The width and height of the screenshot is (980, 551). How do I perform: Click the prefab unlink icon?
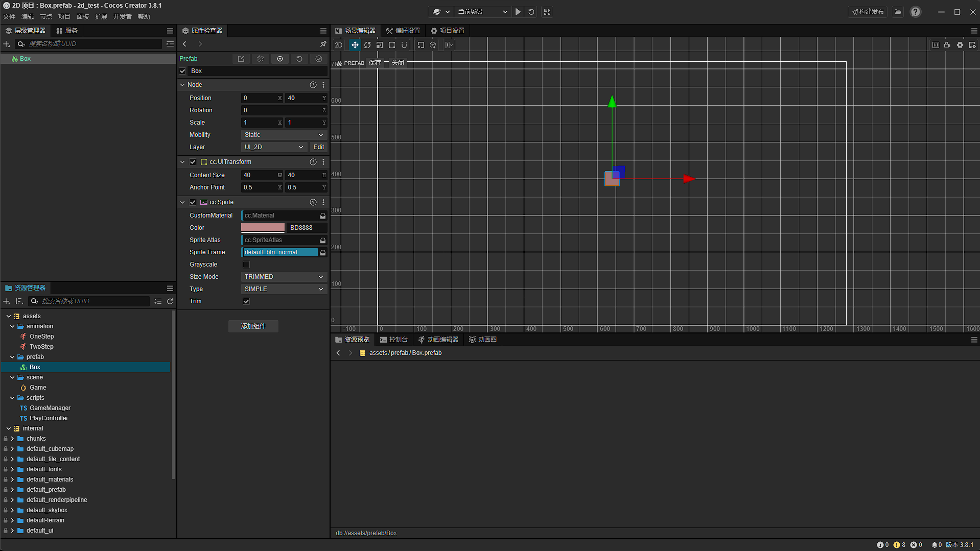[x=261, y=59]
